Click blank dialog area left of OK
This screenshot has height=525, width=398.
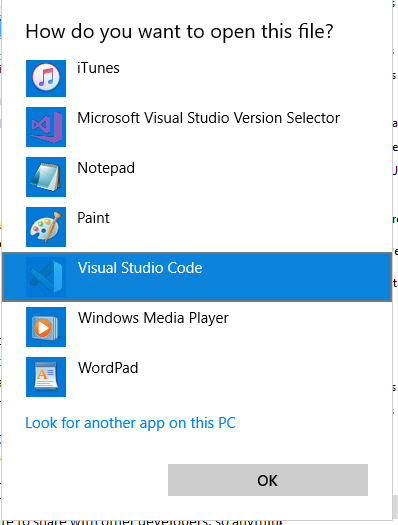[85, 480]
